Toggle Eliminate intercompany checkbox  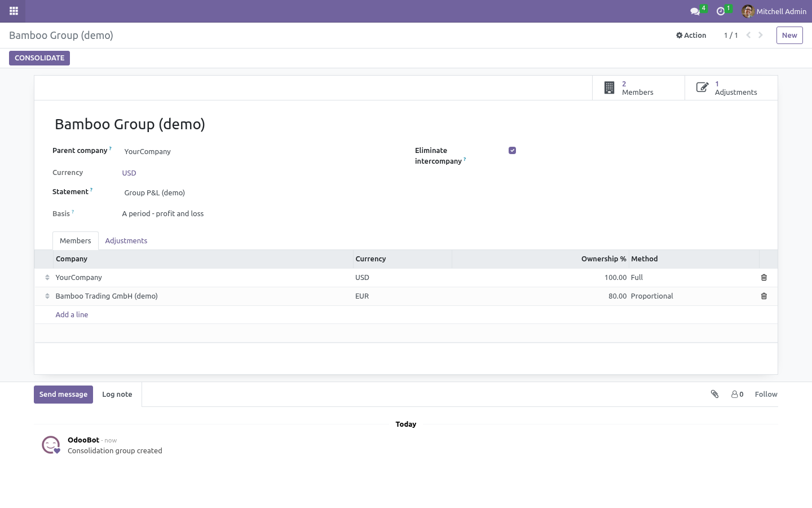[512, 150]
